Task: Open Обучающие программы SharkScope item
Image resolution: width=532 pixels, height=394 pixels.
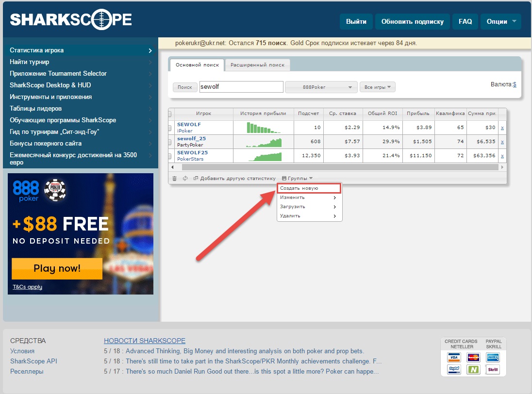Action: [x=81, y=120]
